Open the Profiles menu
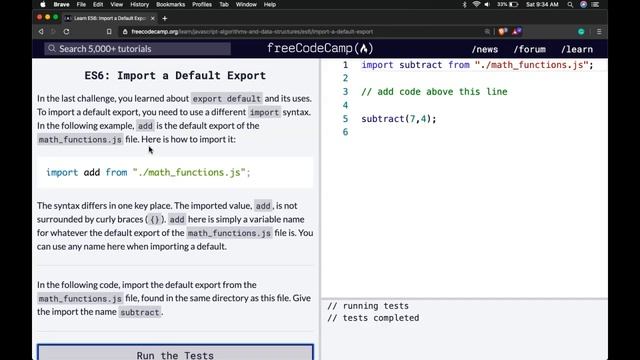 coord(202,4)
